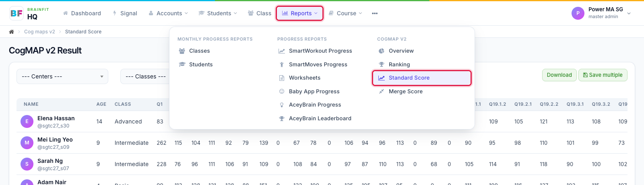Click the home breadcrumb icon
This screenshot has height=185, width=644.
coord(12,32)
